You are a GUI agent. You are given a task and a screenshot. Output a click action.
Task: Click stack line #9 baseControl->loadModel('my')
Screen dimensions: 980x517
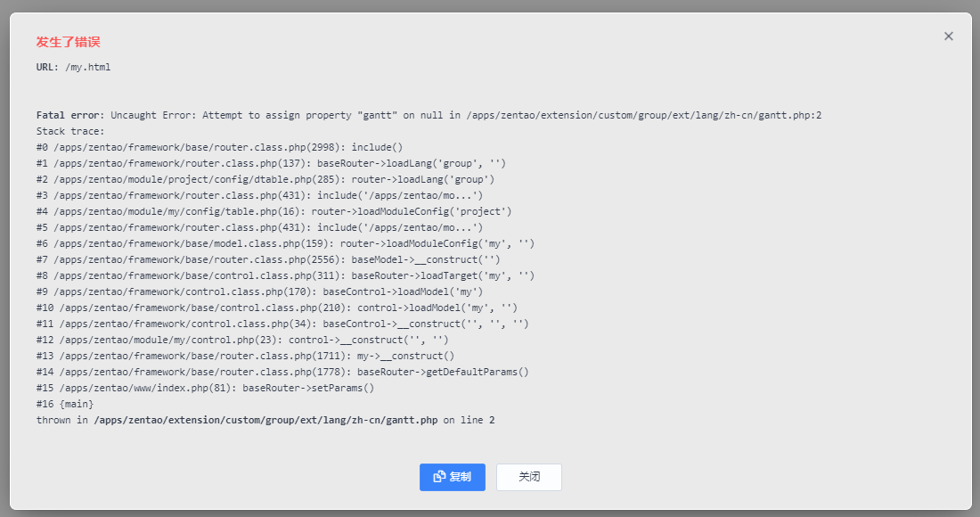point(259,291)
